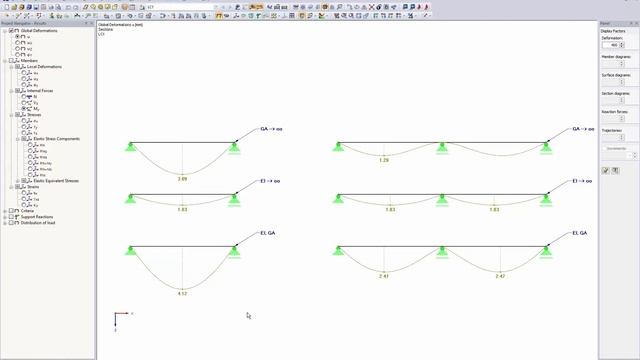Click the Deformation factor input field
Viewport: 640px width, 360px height.
click(x=611, y=45)
